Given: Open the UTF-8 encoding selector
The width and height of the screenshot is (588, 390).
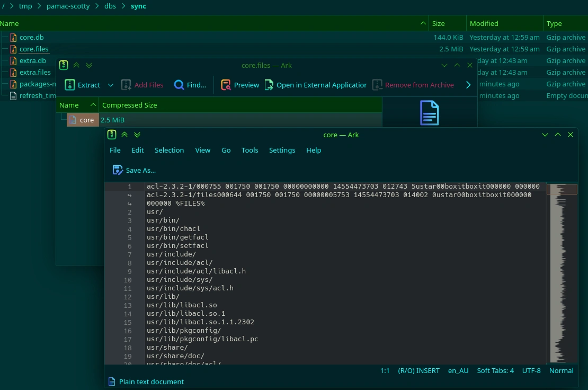Looking at the screenshot, I should point(531,371).
